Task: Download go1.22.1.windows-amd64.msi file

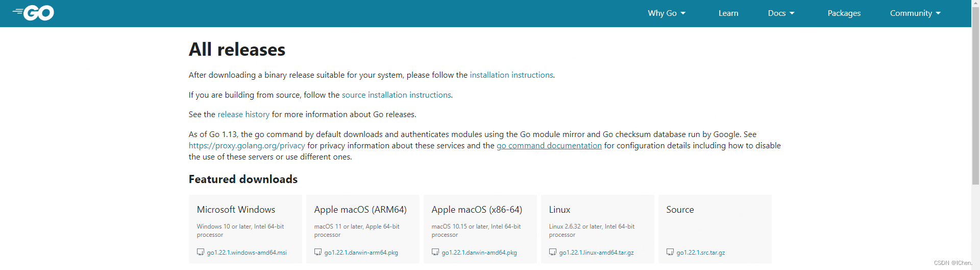Action: [x=247, y=253]
